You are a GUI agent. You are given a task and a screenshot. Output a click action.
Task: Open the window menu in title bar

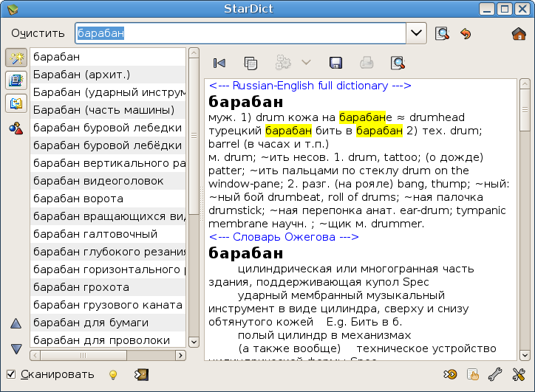(x=9, y=9)
